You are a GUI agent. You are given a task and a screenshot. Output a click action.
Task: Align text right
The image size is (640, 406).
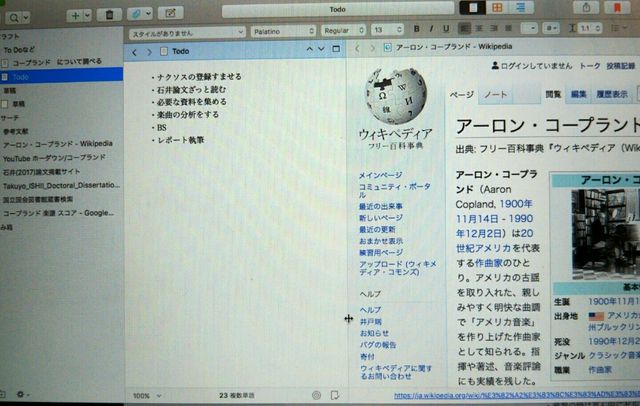pos(493,28)
